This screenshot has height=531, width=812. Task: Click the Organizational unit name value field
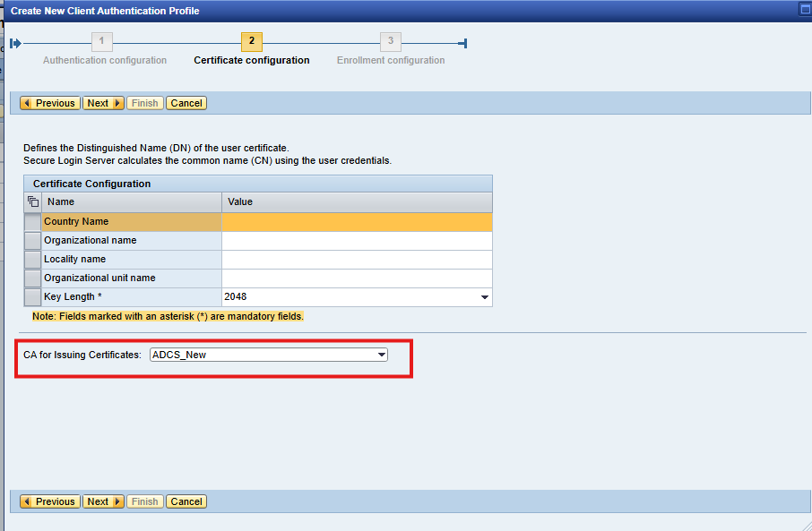tap(357, 278)
